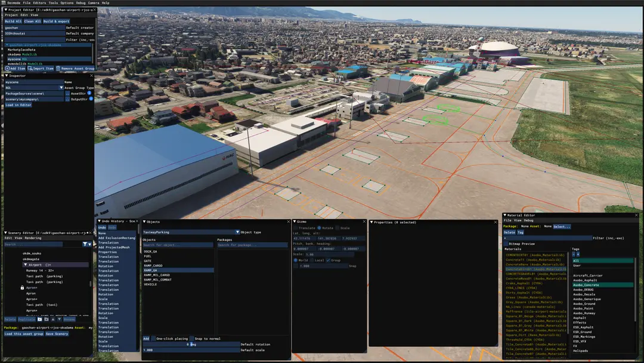Collapse the Material Editor panel
The image size is (644, 363).
pos(505,215)
